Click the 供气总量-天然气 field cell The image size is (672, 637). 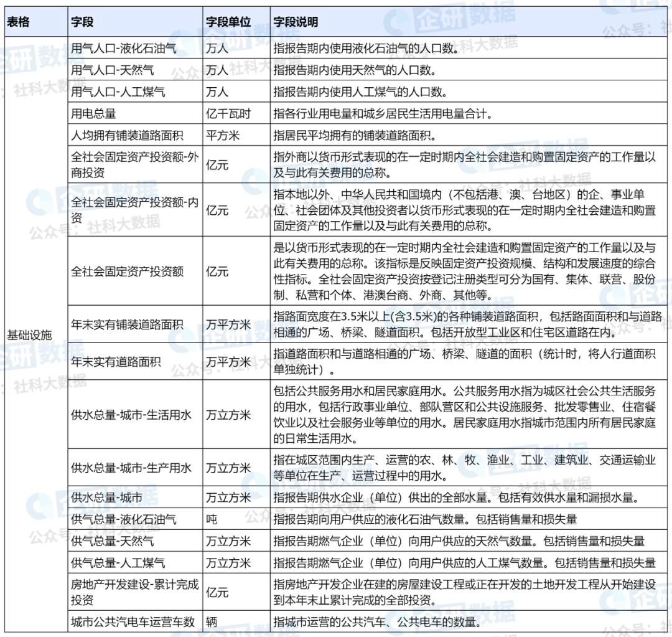pyautogui.click(x=135, y=540)
